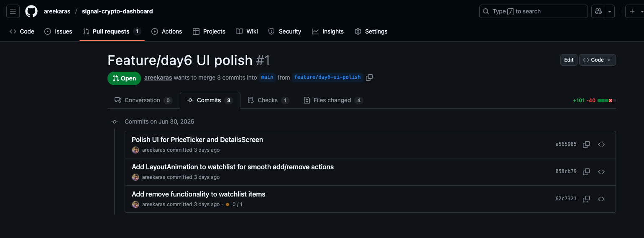Image resolution: width=644 pixels, height=238 pixels.
Task: Open the 0 / 1 checks status indicator
Action: [x=234, y=204]
